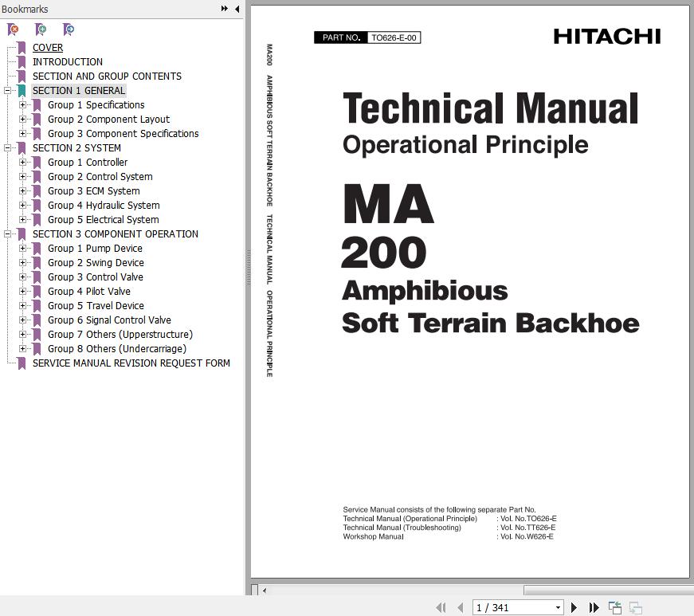Jump to Group 6 Signal Control Valve
Screen dimensions: 694x616
tap(109, 320)
